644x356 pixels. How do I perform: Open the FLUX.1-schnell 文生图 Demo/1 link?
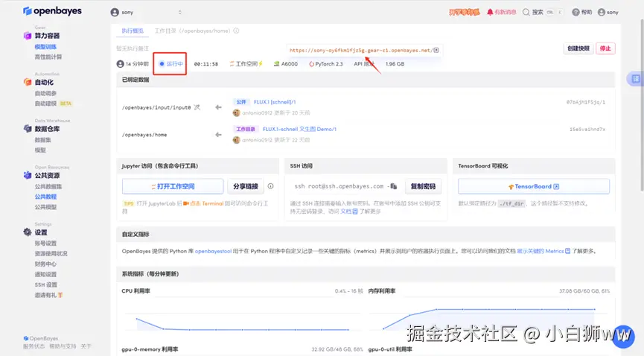click(x=299, y=129)
